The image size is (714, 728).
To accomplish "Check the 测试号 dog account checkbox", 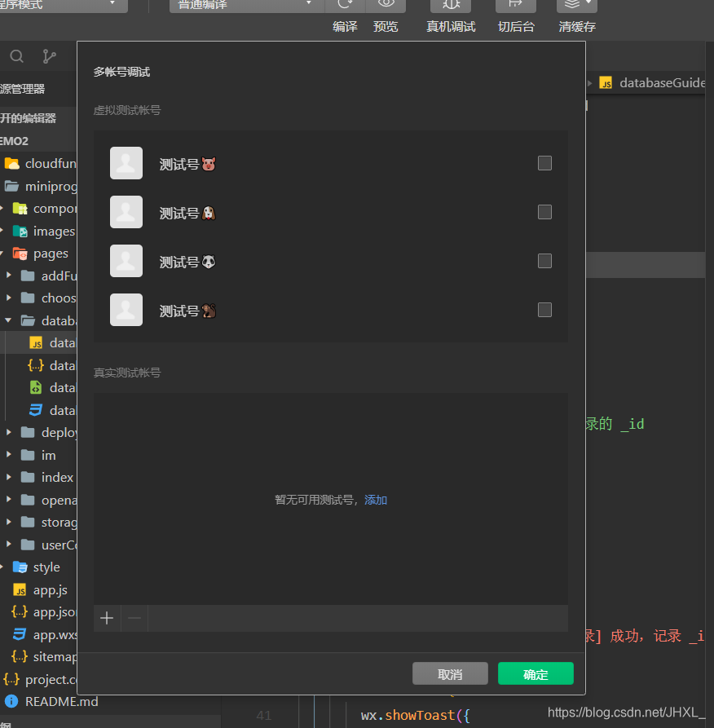I will [x=544, y=212].
